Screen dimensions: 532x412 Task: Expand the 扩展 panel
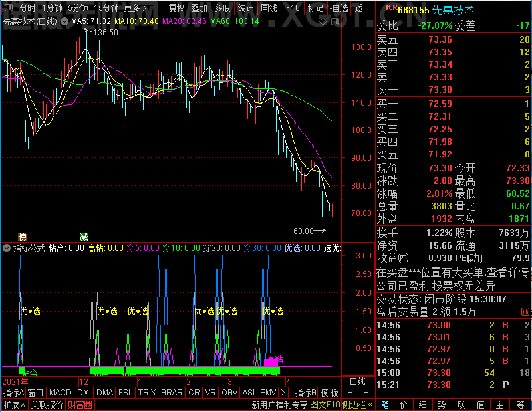[x=15, y=405]
